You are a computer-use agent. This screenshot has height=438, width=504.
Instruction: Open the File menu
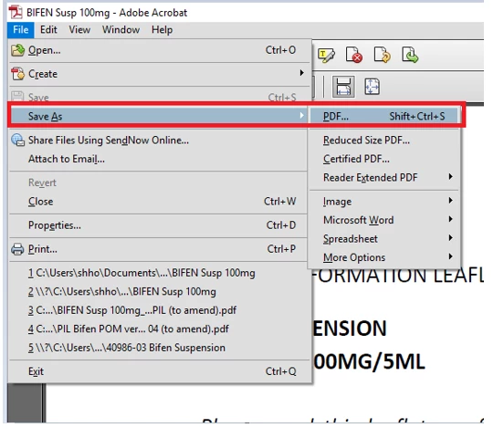pyautogui.click(x=21, y=30)
